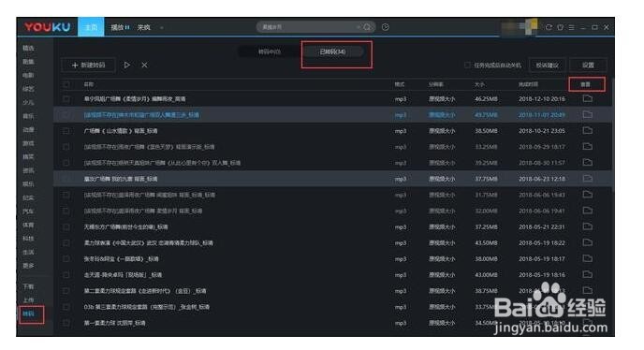Switch to the 主页 tab
Screen dimensions: 644x350
91,27
